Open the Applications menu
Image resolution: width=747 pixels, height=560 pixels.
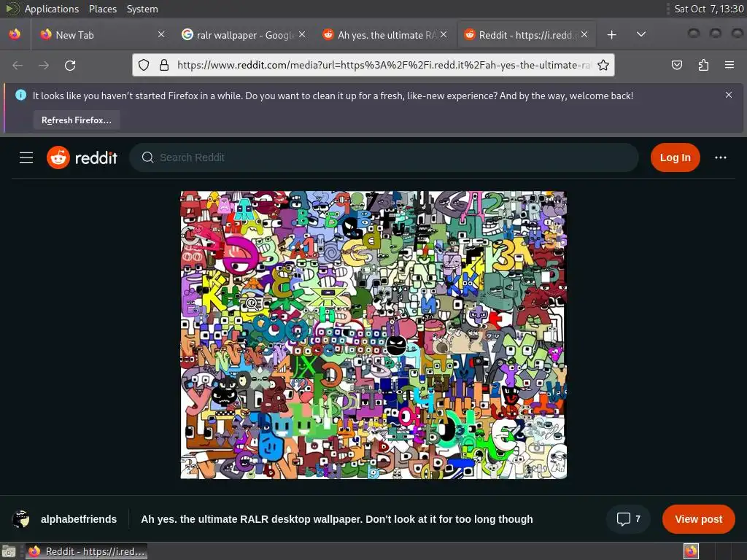pos(52,9)
